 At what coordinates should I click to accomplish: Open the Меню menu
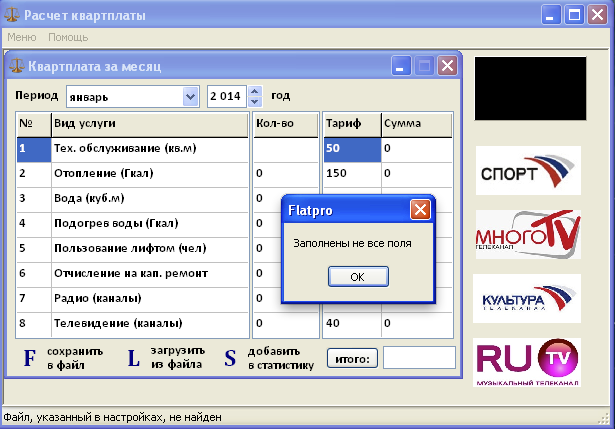(x=22, y=37)
